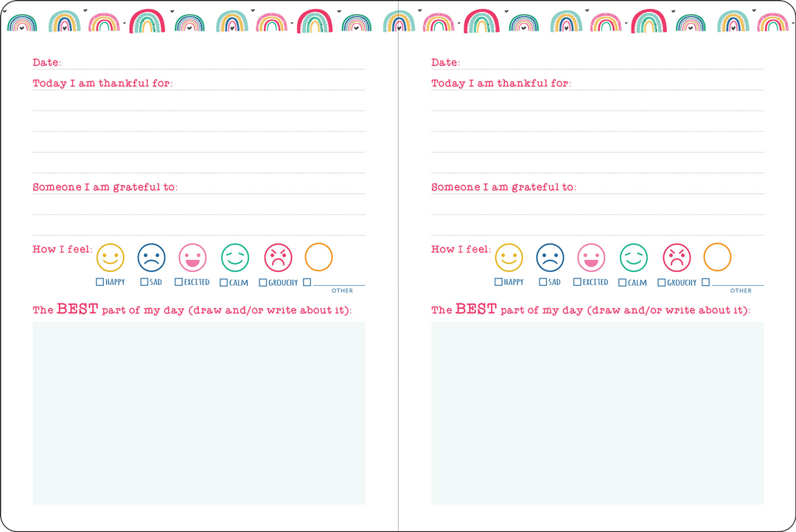Click the BEST part drawing box on left page
The width and height of the screenshot is (796, 532).
199,413
